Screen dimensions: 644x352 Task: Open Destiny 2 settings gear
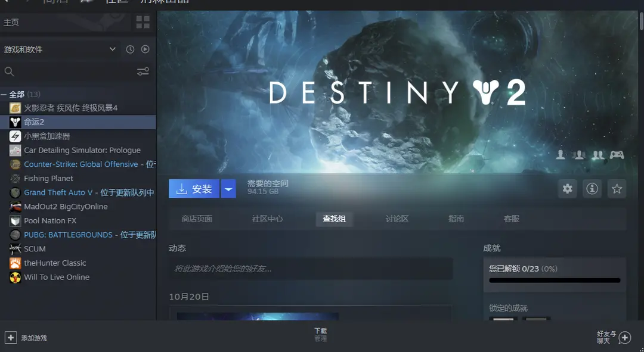click(x=568, y=189)
